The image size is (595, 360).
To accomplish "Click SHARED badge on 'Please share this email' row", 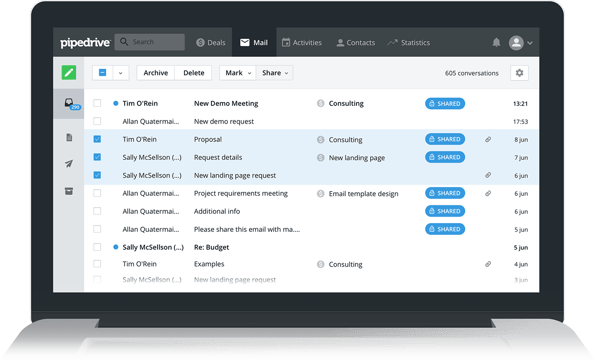I will (445, 229).
